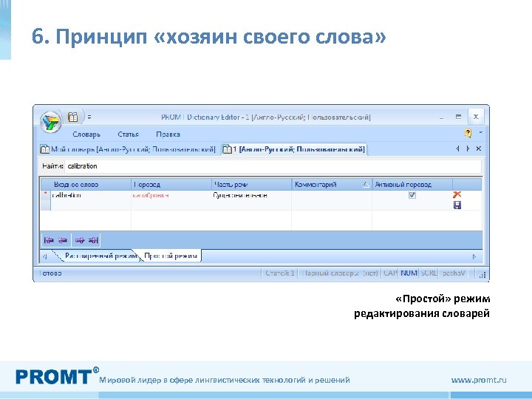Select the calibration entry cell
The height and width of the screenshot is (399, 532).
point(91,195)
